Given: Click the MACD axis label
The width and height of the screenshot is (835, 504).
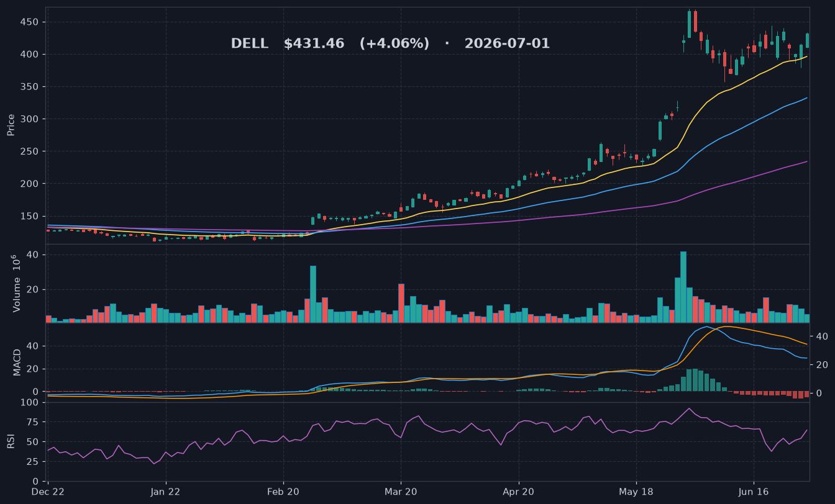Looking at the screenshot, I should (x=17, y=362).
